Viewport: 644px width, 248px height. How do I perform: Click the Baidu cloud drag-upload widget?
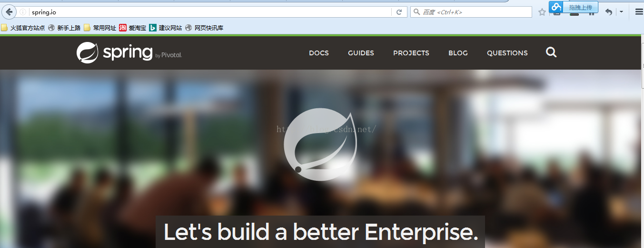(574, 7)
